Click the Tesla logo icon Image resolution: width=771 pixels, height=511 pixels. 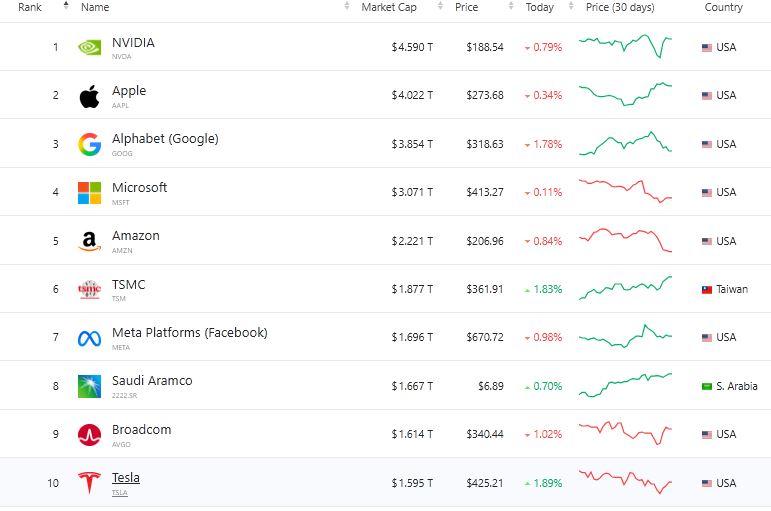(x=90, y=483)
